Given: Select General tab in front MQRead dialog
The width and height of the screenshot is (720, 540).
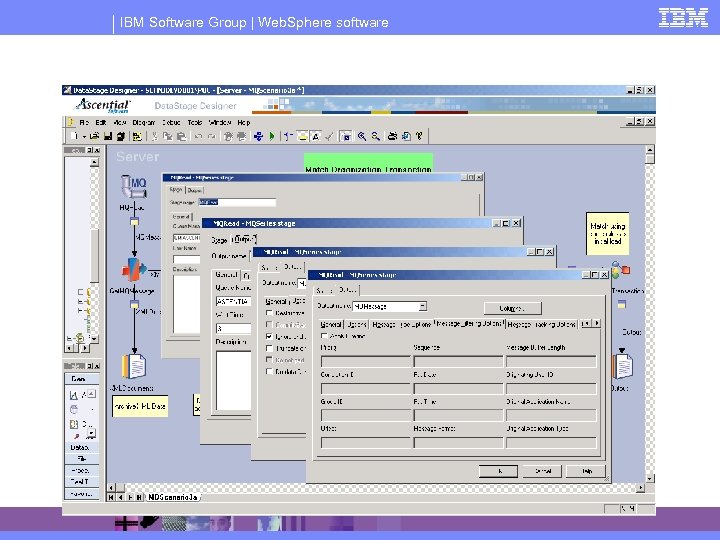Looking at the screenshot, I should point(331,324).
